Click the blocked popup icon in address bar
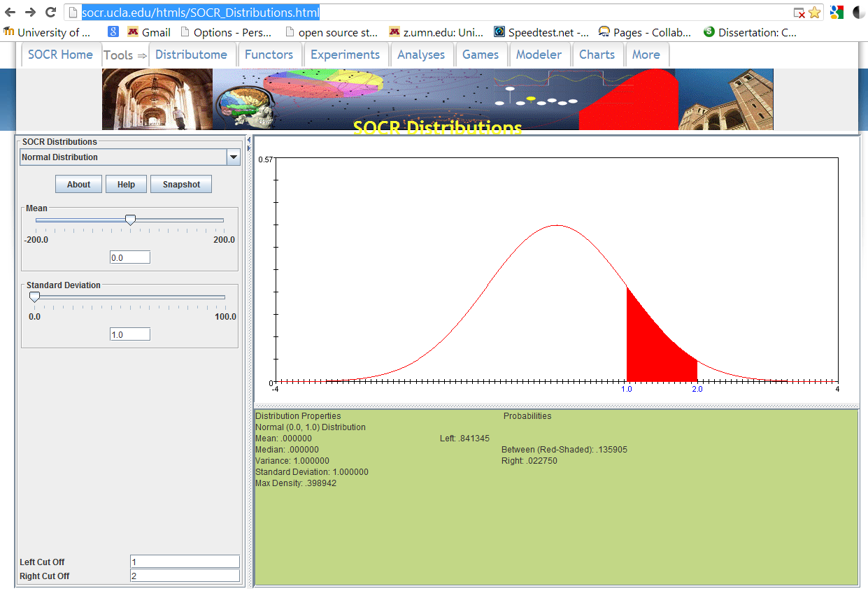This screenshot has width=868, height=605. (799, 13)
